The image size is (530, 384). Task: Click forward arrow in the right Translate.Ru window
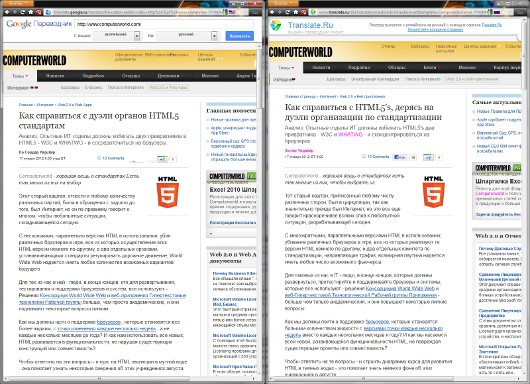click(x=280, y=12)
